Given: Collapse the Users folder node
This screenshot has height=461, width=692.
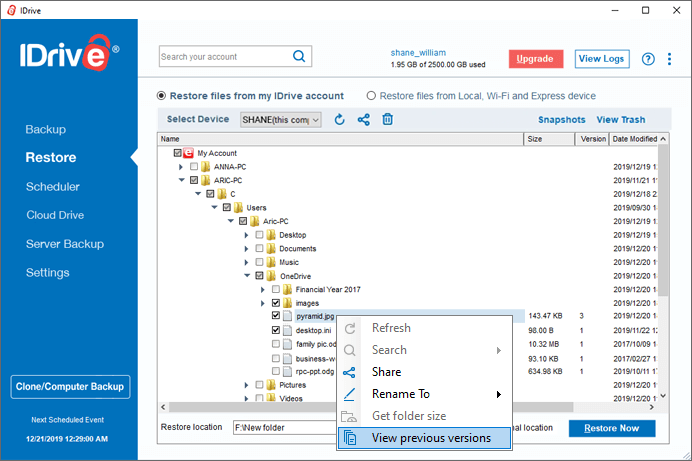Looking at the screenshot, I should pyautogui.click(x=214, y=208).
